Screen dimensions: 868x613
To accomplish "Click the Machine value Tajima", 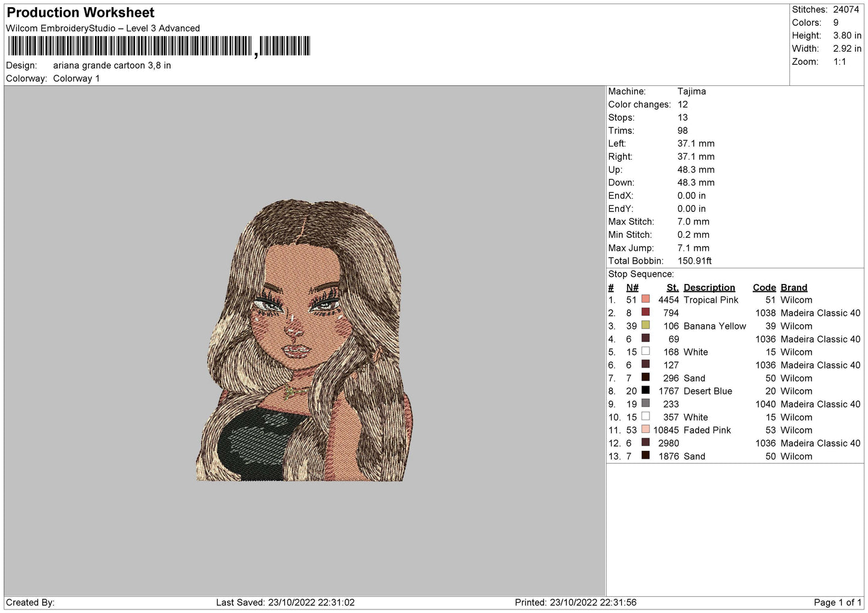I will [691, 91].
